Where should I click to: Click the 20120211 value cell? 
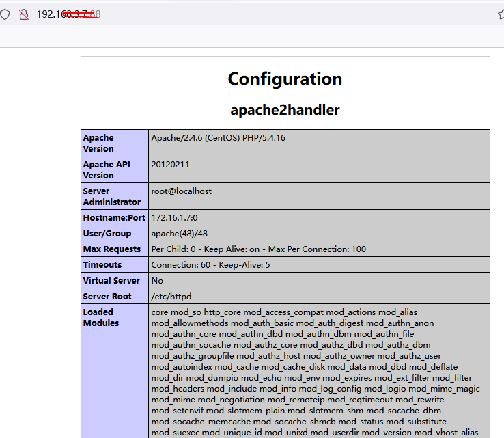[x=319, y=169]
